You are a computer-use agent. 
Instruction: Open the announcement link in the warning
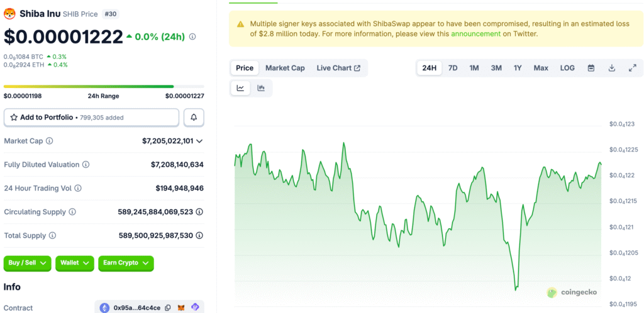(x=476, y=34)
